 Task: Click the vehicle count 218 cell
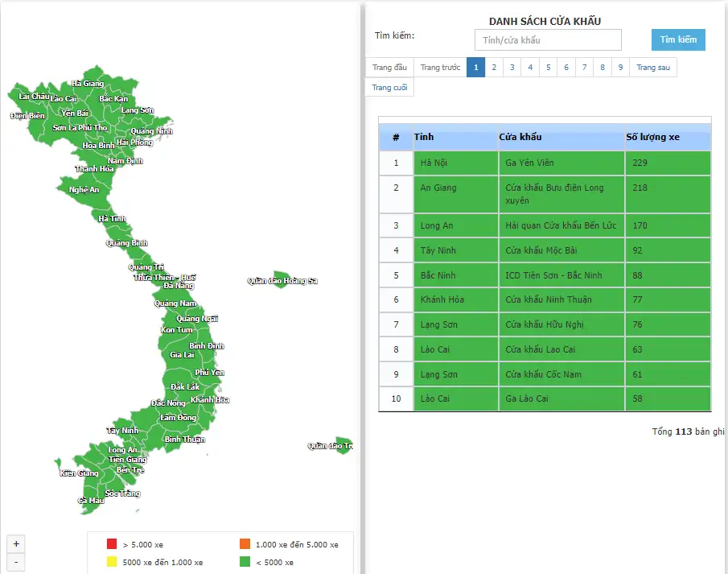click(x=668, y=194)
